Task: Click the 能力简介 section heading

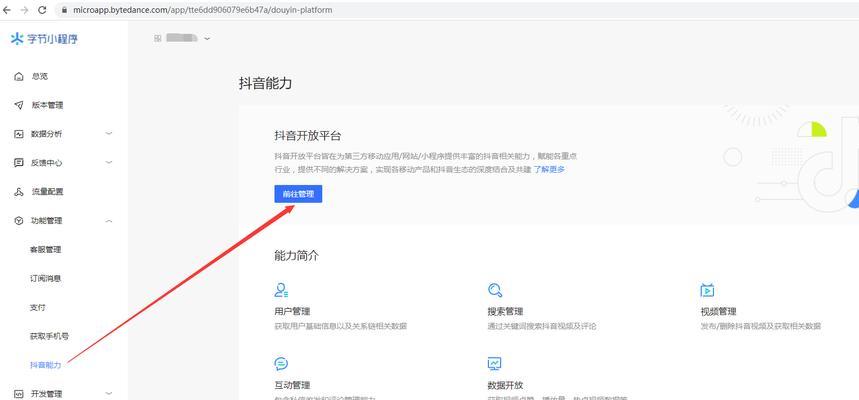Action: pyautogui.click(x=296, y=255)
